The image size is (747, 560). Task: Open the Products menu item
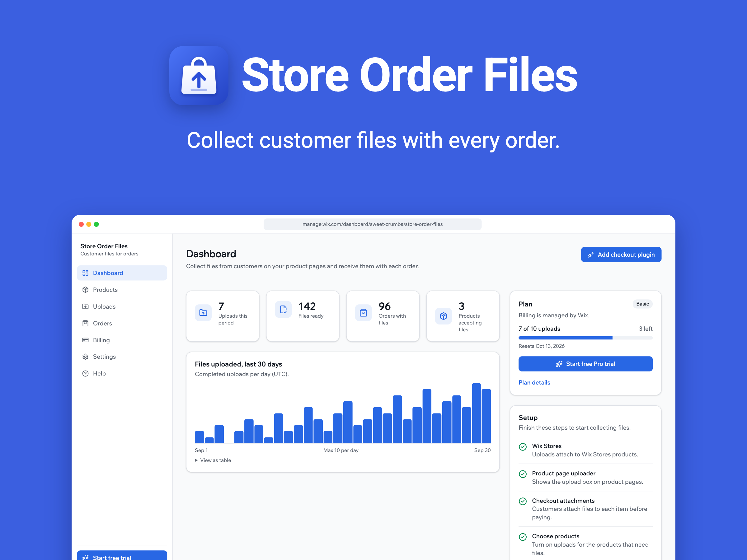(x=122, y=290)
